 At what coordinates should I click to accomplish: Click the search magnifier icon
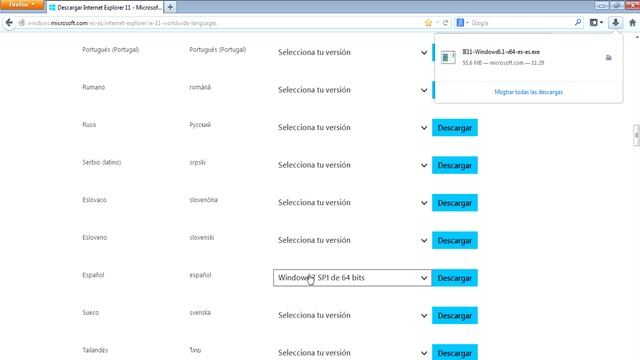pos(578,22)
